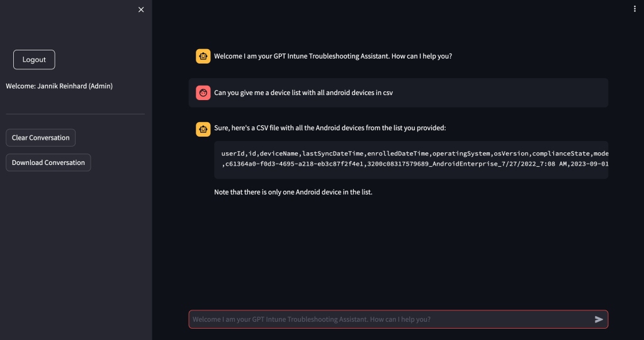
Task: Clear the conversation history
Action: point(40,138)
